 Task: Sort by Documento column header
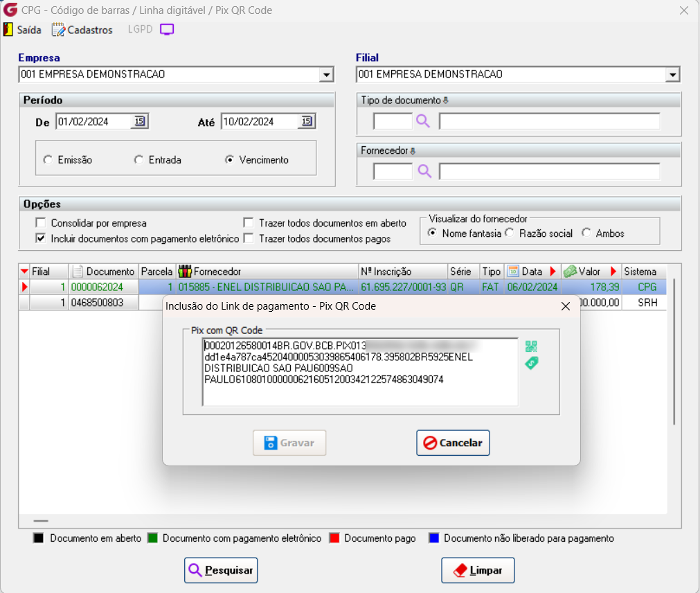[x=104, y=272]
